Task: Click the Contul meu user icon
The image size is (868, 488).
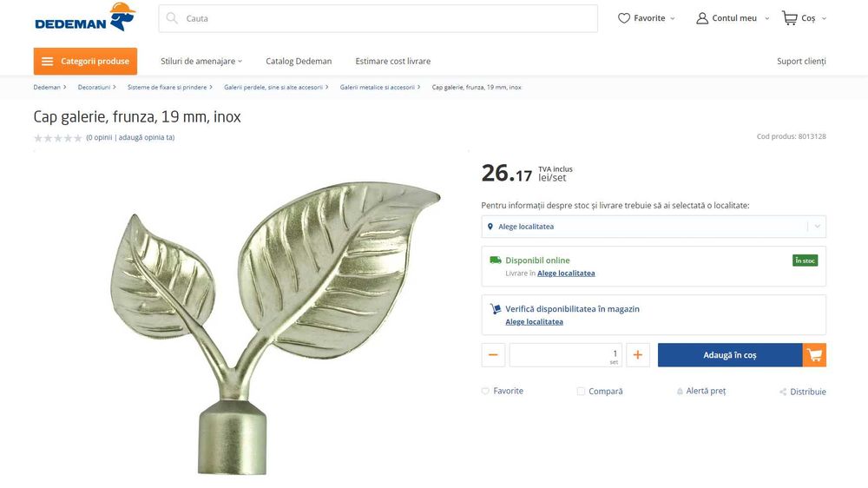Action: coord(702,18)
